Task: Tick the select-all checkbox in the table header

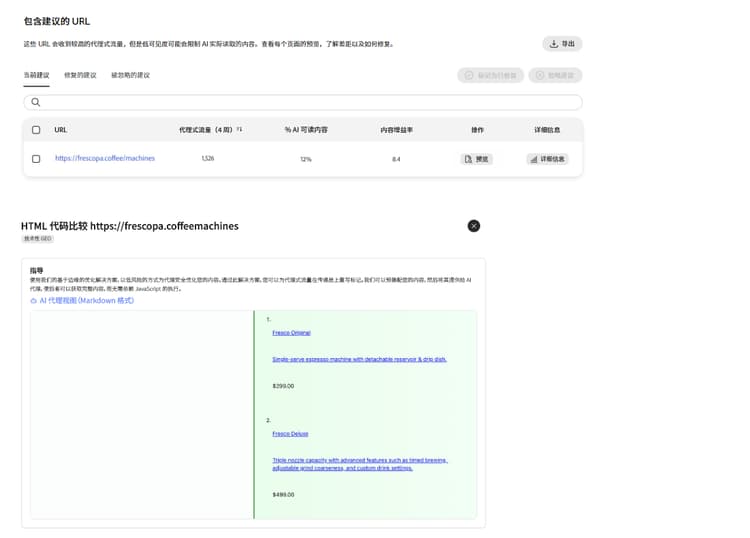Action: point(36,130)
